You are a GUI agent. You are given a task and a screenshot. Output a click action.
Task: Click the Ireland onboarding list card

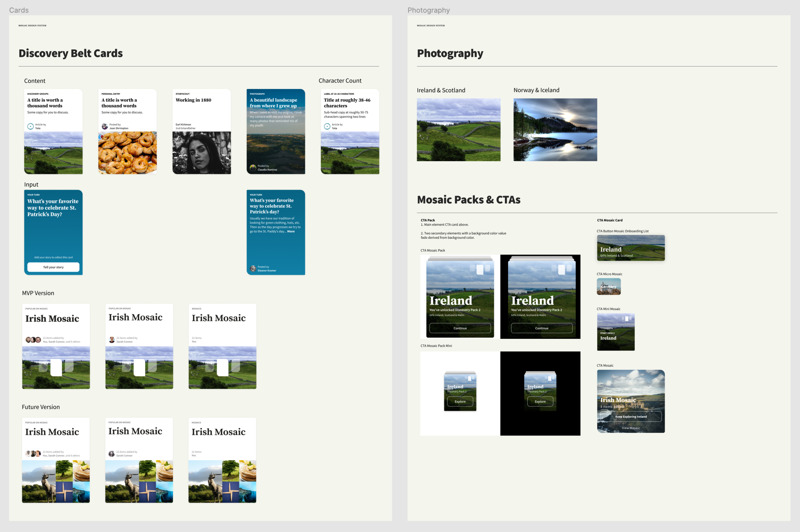pyautogui.click(x=631, y=248)
